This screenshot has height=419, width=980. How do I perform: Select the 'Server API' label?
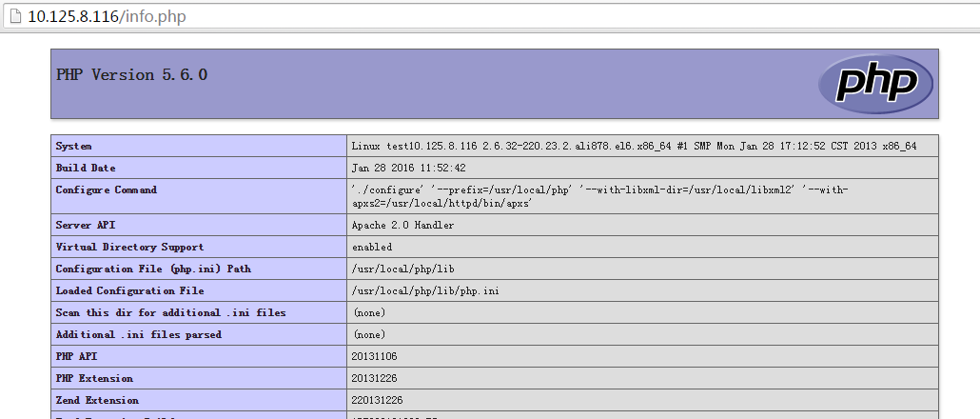[86, 225]
